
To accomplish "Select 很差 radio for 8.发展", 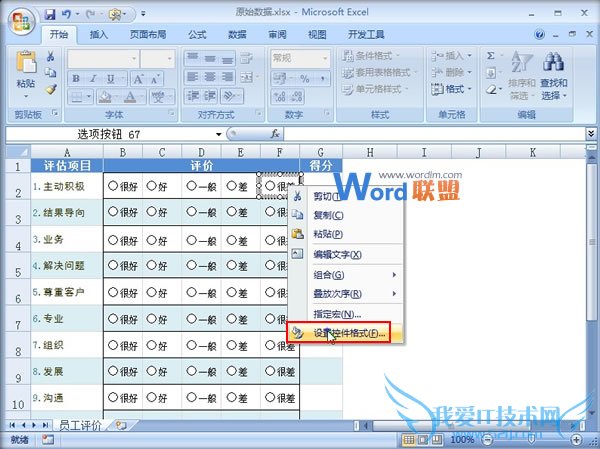I will click(x=270, y=371).
